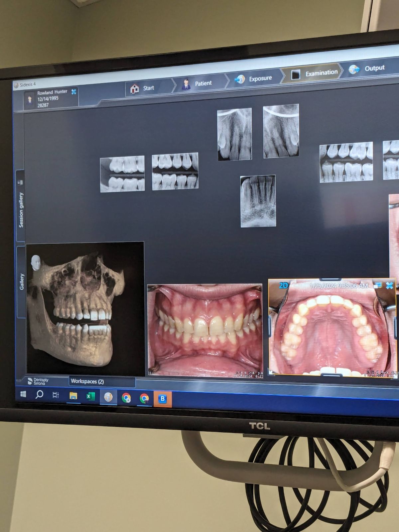Close patient Rowland Hunter with the X
The height and width of the screenshot is (532, 399).
pyautogui.click(x=74, y=91)
